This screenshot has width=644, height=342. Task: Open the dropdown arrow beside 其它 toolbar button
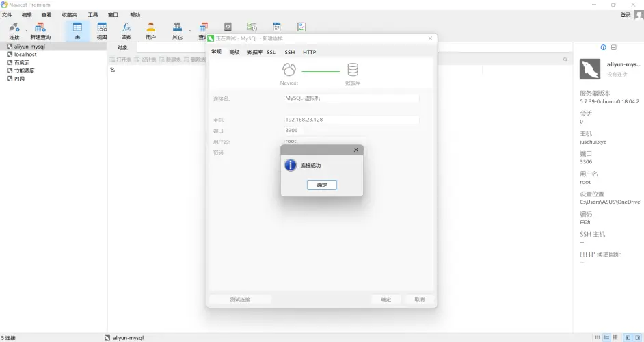pos(189,31)
